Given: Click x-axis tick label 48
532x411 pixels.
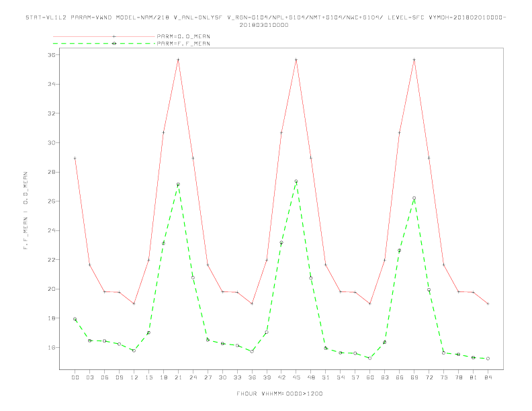Looking at the screenshot, I should click(x=311, y=377).
